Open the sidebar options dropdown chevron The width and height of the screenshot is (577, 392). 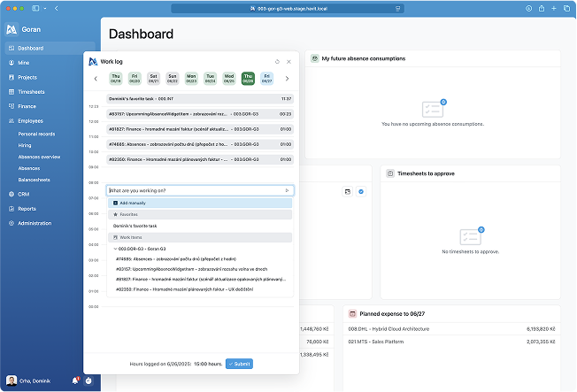45,9
